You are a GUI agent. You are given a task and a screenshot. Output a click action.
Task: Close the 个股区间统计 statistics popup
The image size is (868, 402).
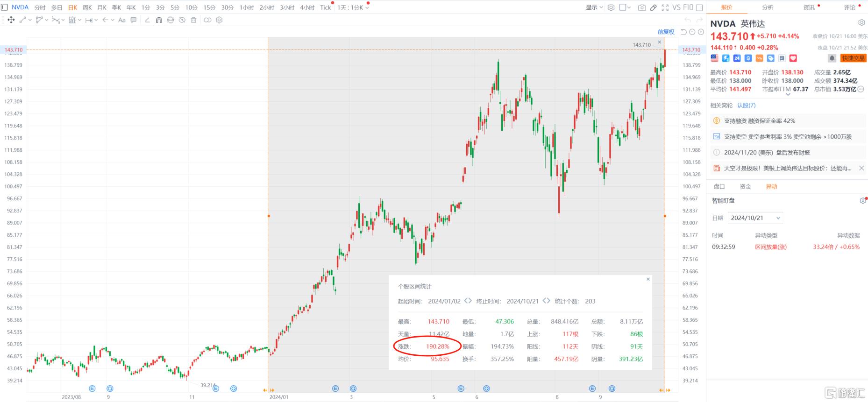coord(648,279)
